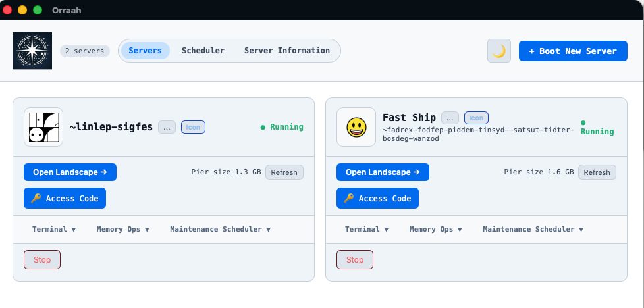Image resolution: width=644 pixels, height=308 pixels.
Task: Refresh pier size 1.6 GB
Action: (x=597, y=172)
